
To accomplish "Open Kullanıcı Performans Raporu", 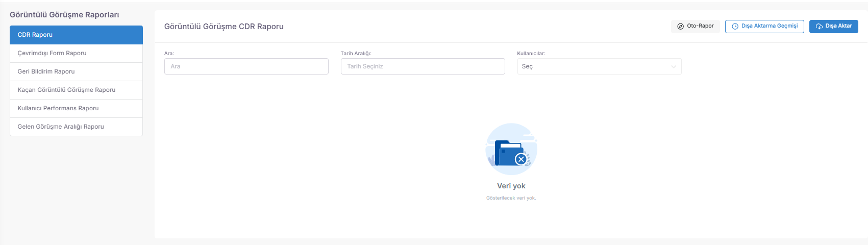I will pos(76,108).
